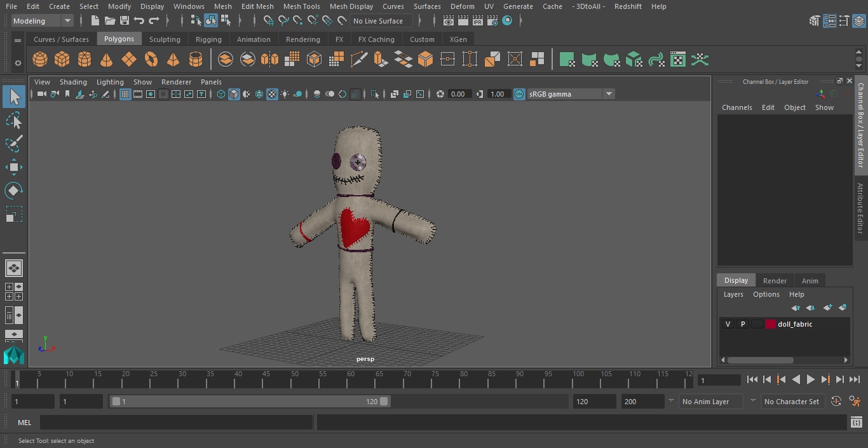Click the Multi-Cut knife shelf icon
Image resolution: width=868 pixels, height=448 pixels.
tap(358, 60)
